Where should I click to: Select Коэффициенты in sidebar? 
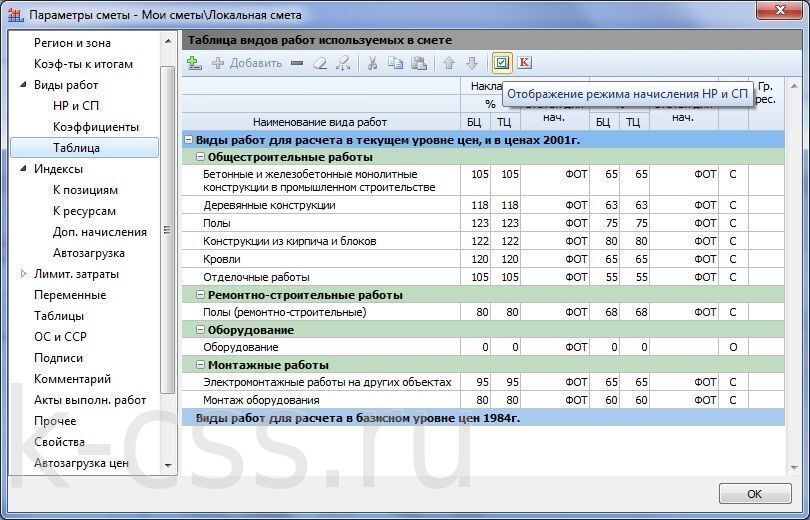(x=96, y=127)
